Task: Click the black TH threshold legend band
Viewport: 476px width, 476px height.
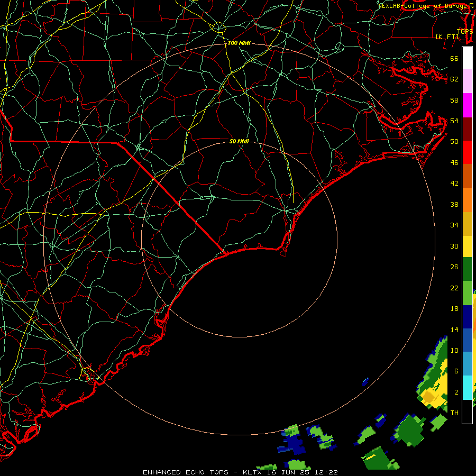Action: coord(467,411)
